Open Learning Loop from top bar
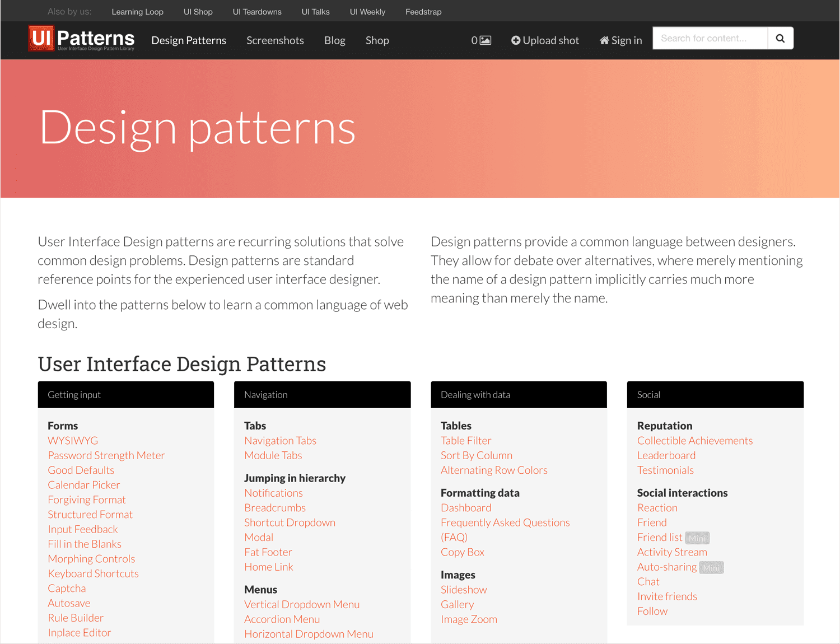Screen dimensions: 840x644 tap(137, 12)
